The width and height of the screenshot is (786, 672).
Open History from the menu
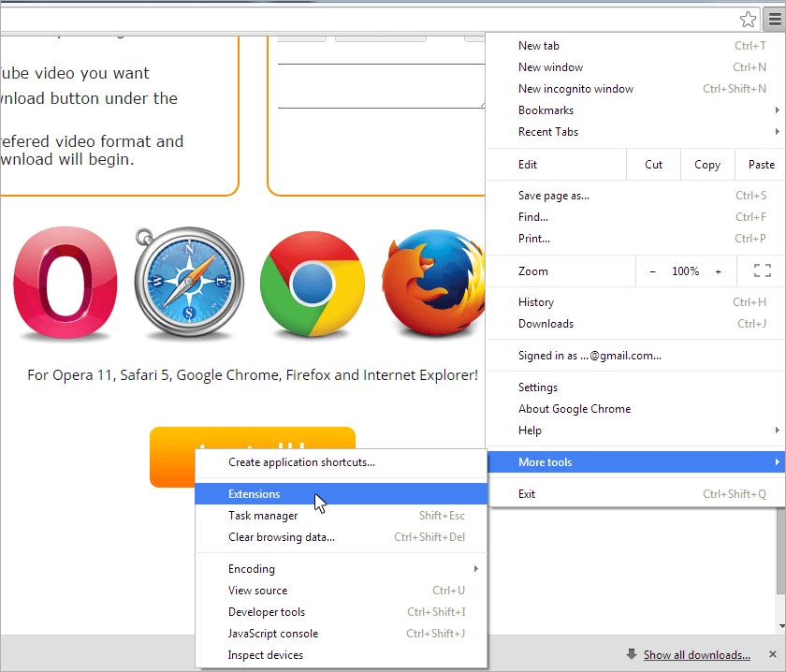(635, 302)
